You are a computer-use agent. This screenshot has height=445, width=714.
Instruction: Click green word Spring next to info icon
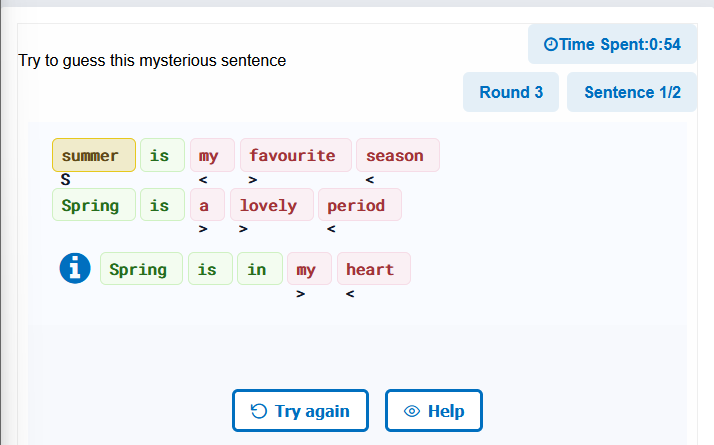[141, 269]
